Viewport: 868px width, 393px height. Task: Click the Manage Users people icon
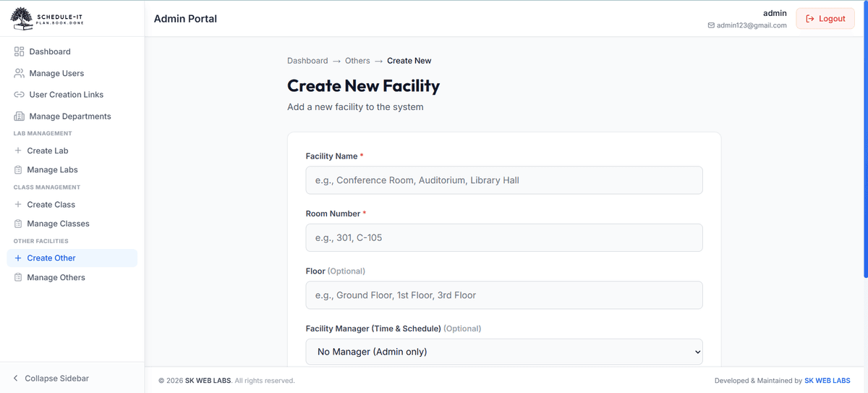coord(20,73)
